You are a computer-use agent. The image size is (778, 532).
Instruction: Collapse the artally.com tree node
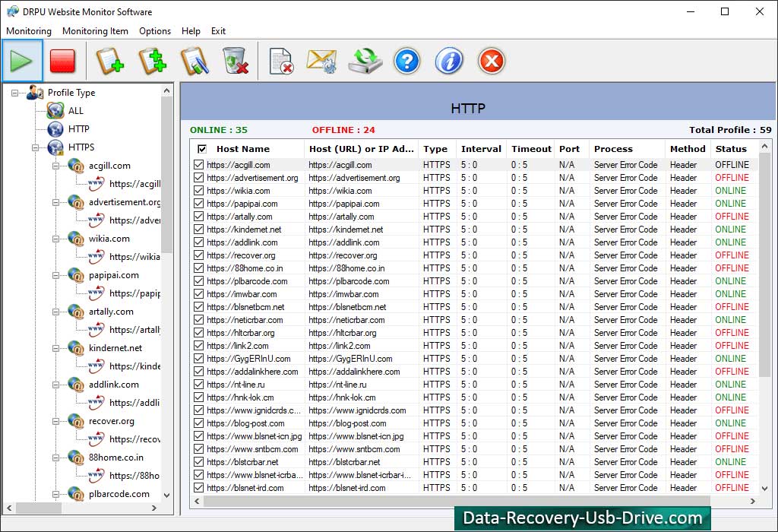tap(56, 312)
